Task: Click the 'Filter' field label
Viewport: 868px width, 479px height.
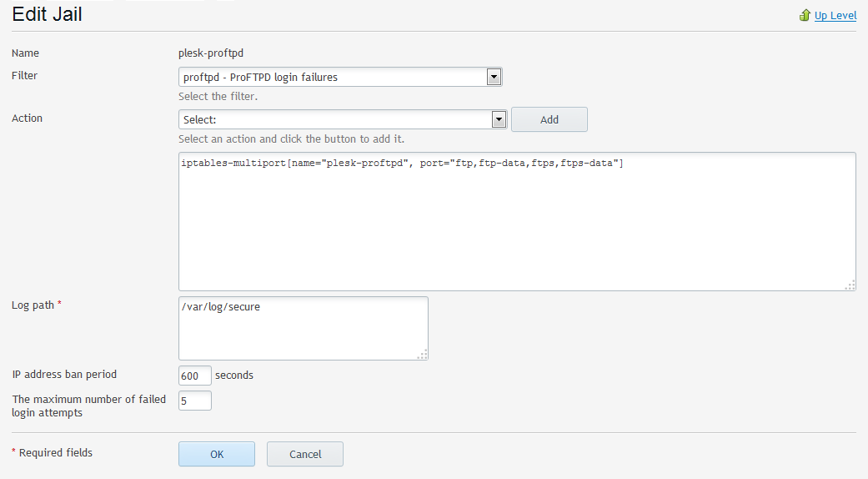Action: coord(24,75)
